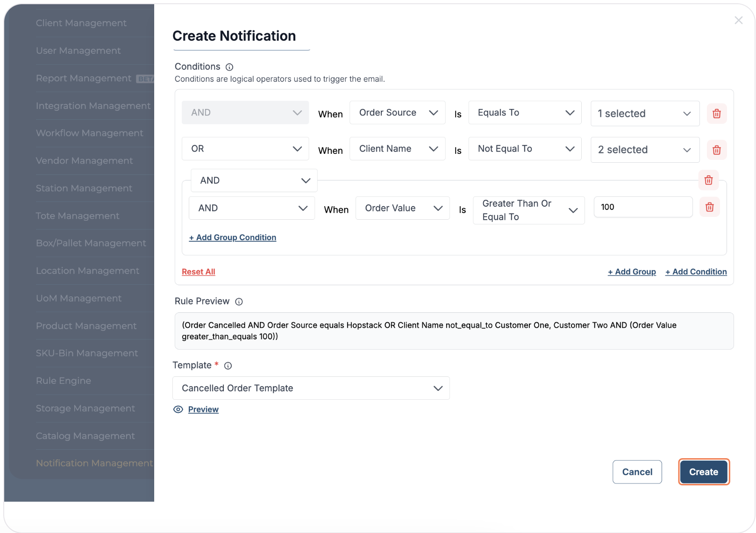Change the OR logical operator dropdown
The width and height of the screenshot is (756, 533).
pos(245,149)
